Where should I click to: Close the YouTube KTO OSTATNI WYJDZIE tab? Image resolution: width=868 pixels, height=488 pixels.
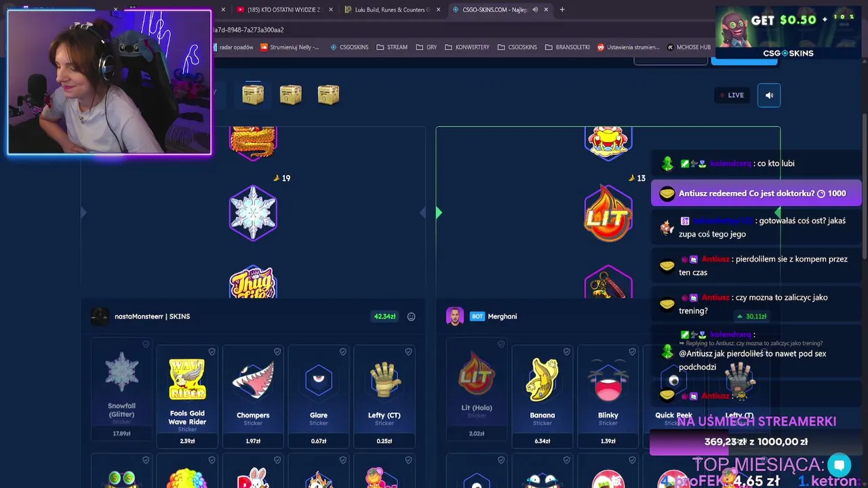(x=331, y=9)
